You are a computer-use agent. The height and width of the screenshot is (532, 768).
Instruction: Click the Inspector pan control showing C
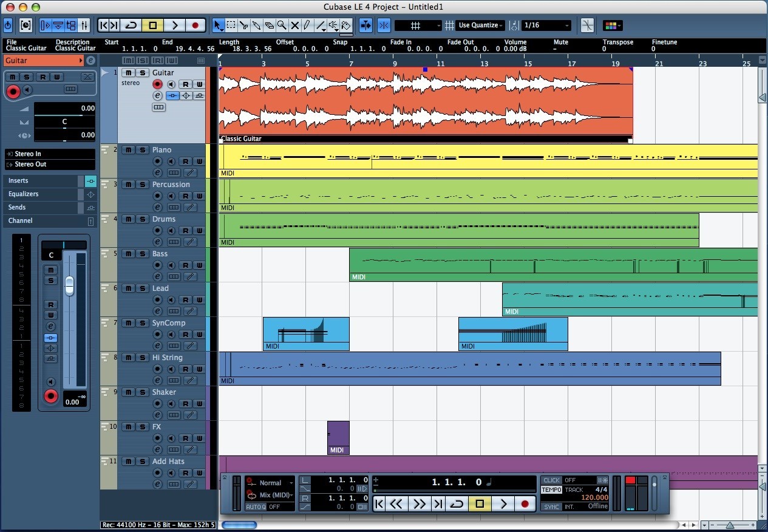[x=64, y=121]
